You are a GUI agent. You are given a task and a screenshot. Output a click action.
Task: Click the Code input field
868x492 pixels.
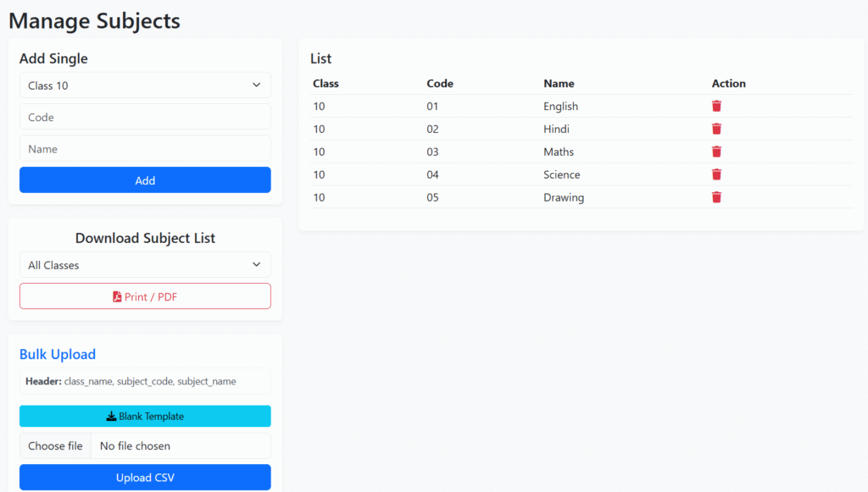tap(145, 118)
